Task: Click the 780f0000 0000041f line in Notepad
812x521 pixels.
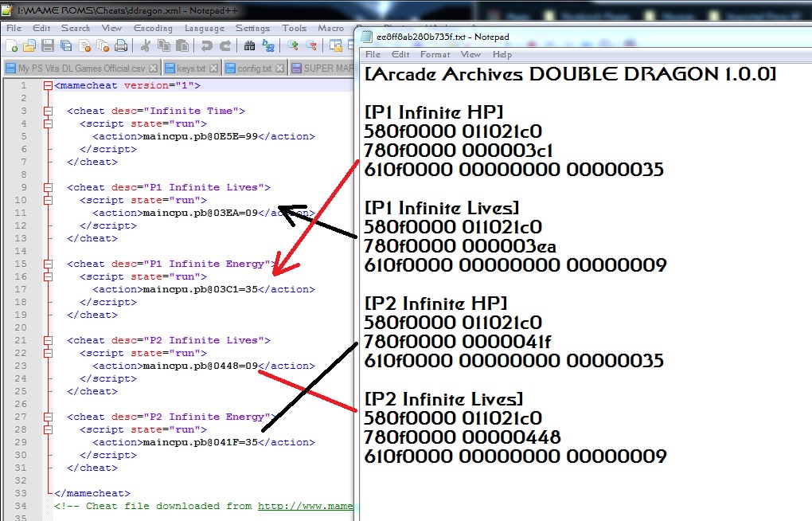Action: click(x=457, y=342)
